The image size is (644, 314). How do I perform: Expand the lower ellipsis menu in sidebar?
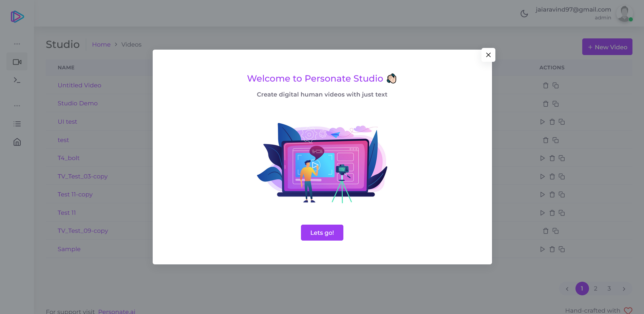pos(17,105)
